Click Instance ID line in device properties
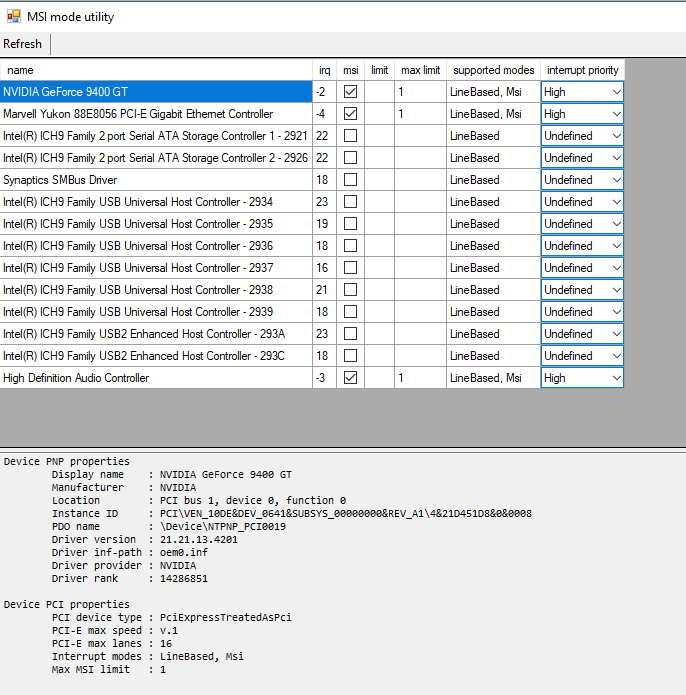This screenshot has height=695, width=686. (x=292, y=513)
